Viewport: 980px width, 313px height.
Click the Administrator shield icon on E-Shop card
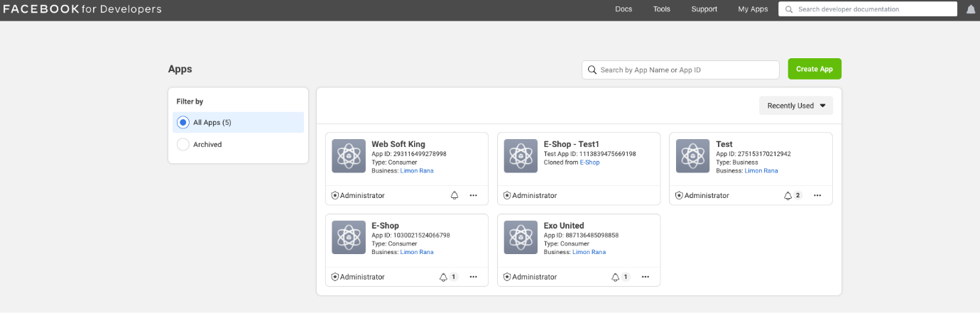pos(335,277)
